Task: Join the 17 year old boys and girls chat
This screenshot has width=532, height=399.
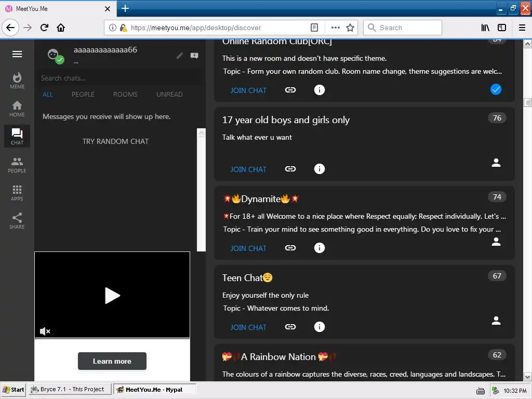Action: tap(248, 170)
